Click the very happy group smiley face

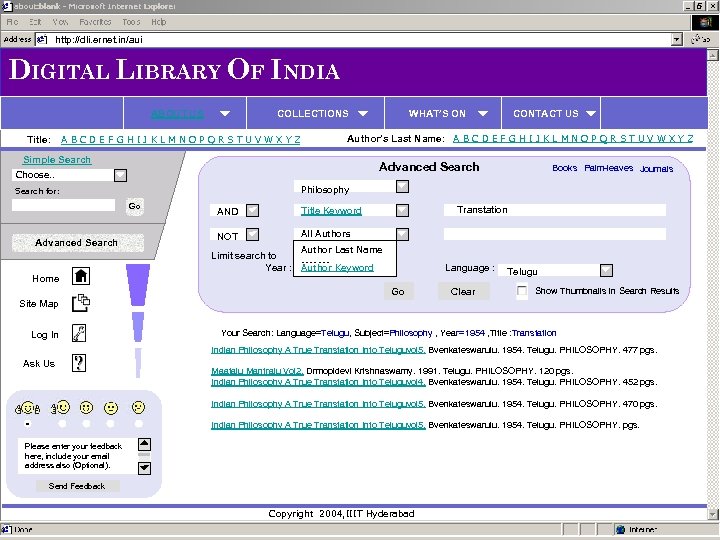coord(28,408)
